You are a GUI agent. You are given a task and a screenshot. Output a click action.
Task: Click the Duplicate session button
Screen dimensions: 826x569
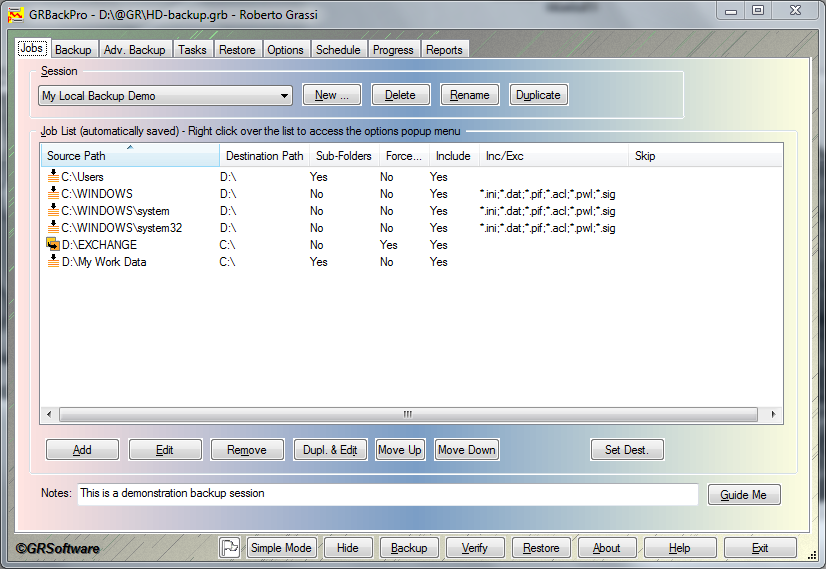coord(538,95)
